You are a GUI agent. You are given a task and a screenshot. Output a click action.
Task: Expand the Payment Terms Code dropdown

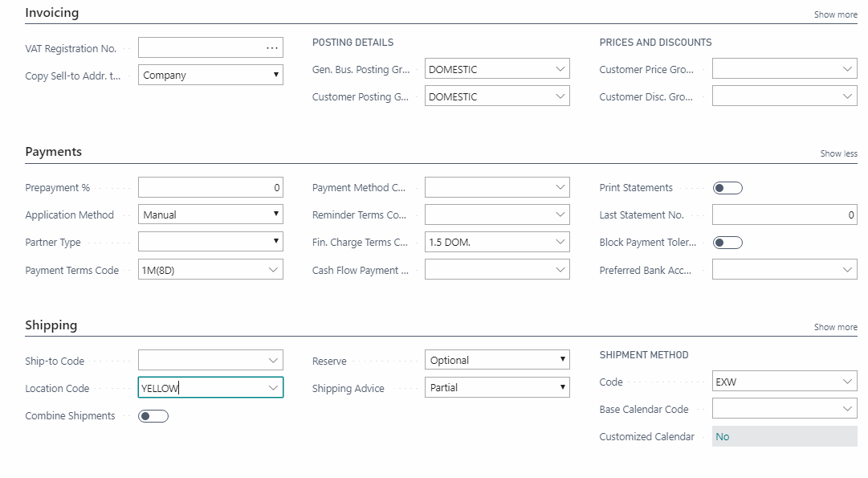pyautogui.click(x=273, y=270)
